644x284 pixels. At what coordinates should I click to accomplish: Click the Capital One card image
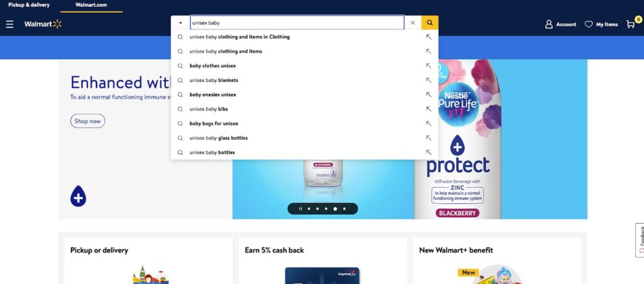[x=323, y=275]
